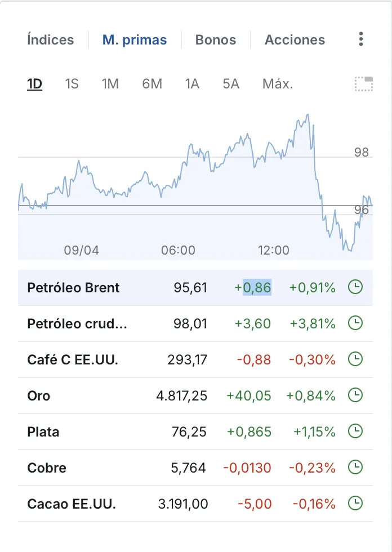Select the 1S time range
Screen dimensions: 392x552
(72, 84)
